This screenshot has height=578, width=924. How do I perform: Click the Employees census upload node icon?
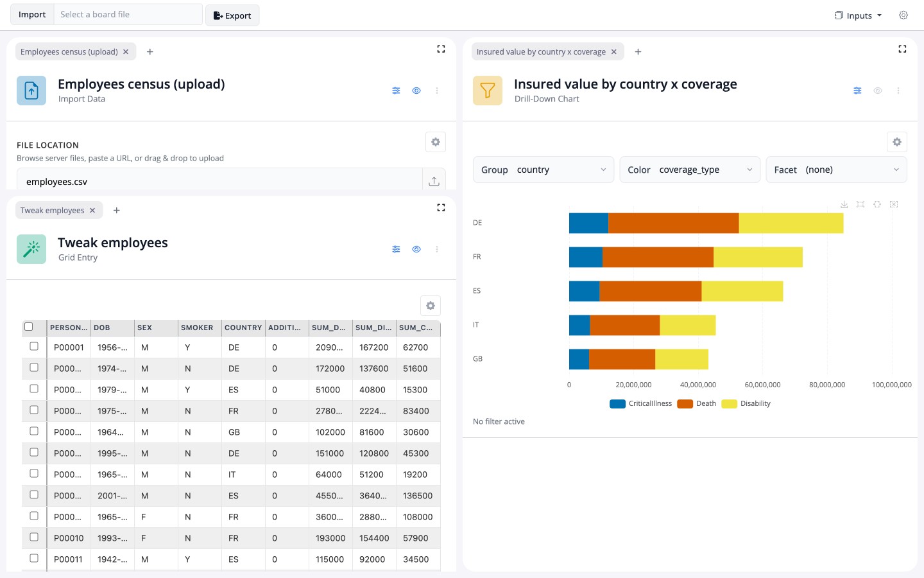point(31,91)
